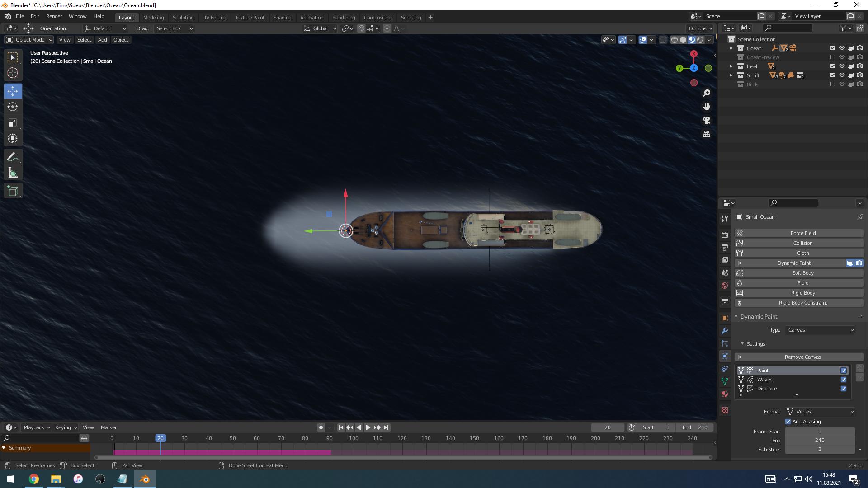Disable the Anti-Aliasing checkbox
868x488 pixels.
pos(788,422)
